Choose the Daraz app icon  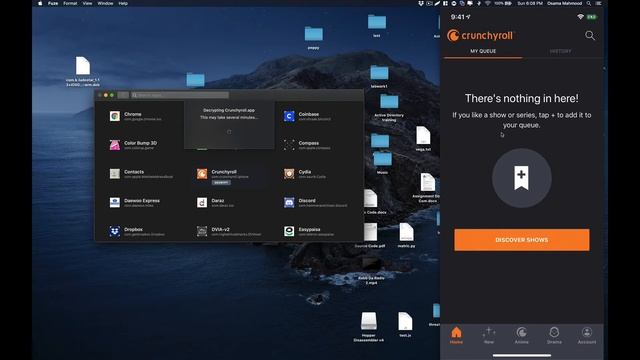tap(202, 202)
